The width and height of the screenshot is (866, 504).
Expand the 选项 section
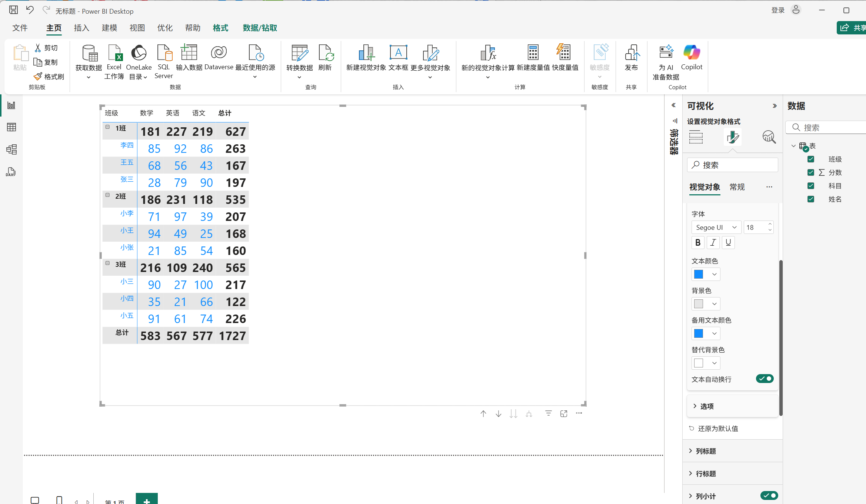(707, 406)
